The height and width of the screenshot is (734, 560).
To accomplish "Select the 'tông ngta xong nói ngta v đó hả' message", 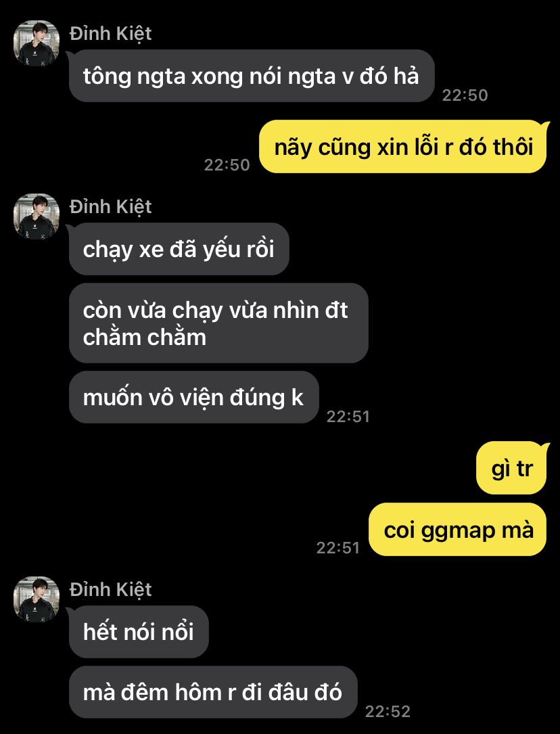I will [x=252, y=76].
